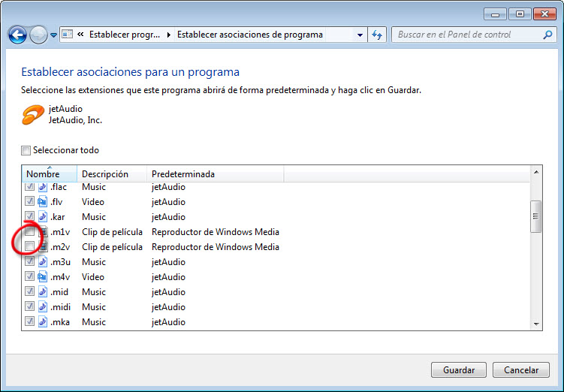Click the .m1v movie clip icon

point(43,232)
